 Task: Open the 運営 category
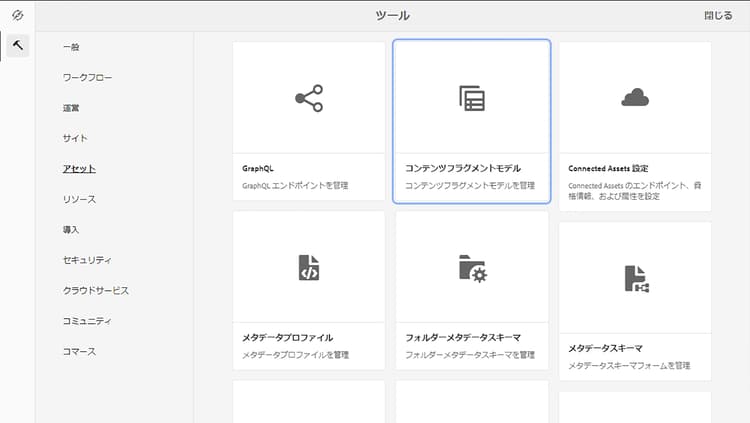click(71, 108)
